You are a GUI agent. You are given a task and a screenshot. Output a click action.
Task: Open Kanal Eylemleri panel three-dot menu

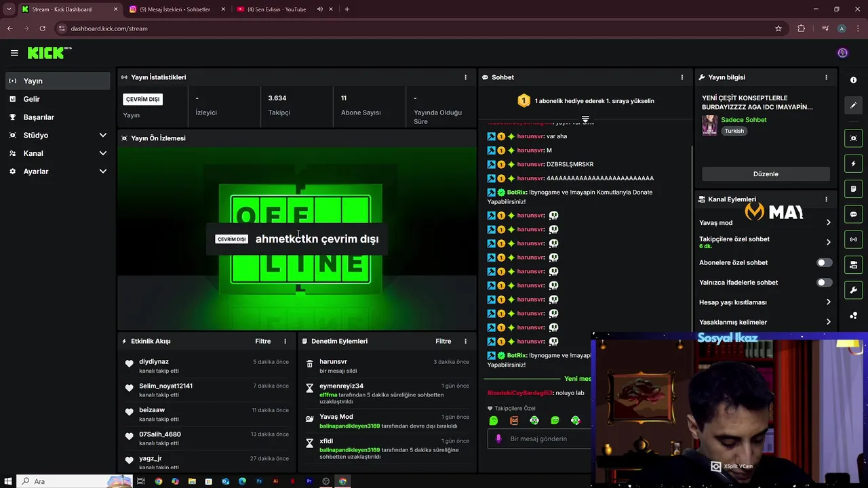826,199
